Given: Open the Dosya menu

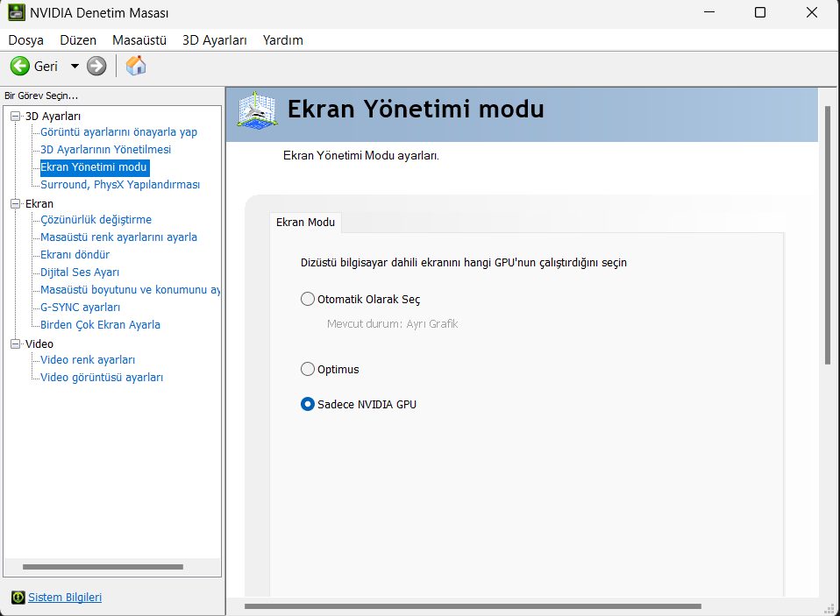Looking at the screenshot, I should (25, 40).
